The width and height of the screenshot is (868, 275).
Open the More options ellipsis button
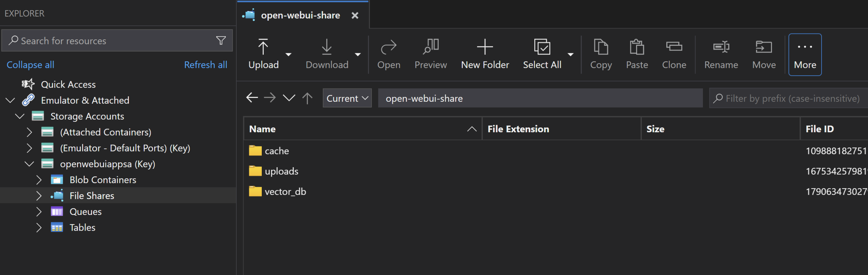pos(805,54)
